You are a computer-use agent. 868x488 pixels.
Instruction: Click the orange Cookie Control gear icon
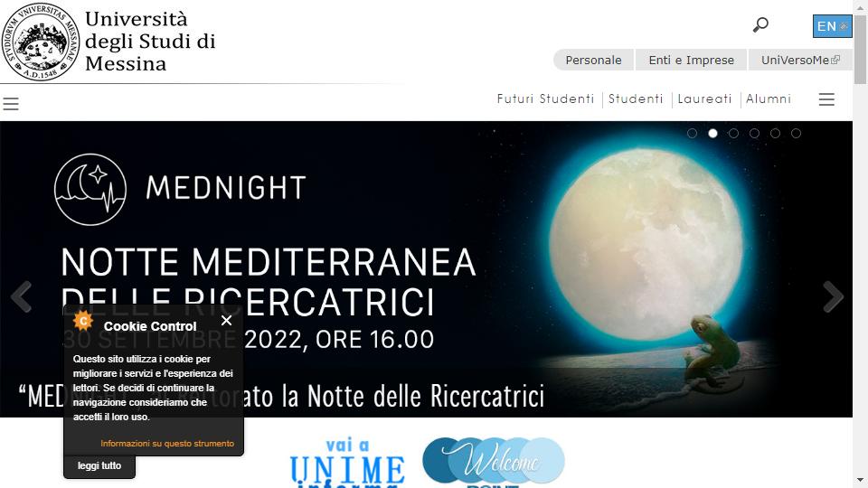[83, 320]
